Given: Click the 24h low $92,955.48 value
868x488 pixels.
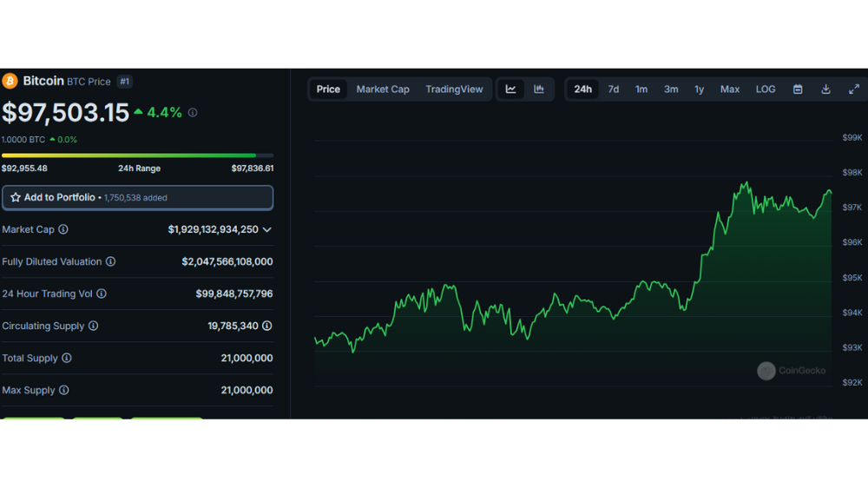Looking at the screenshot, I should tap(24, 168).
